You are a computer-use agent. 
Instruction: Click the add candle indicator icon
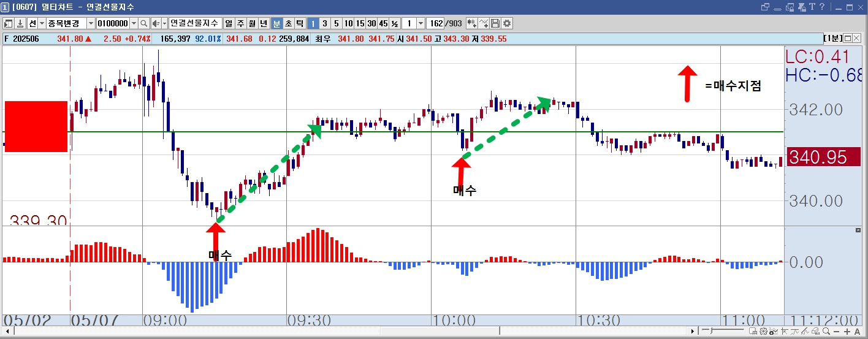click(x=472, y=23)
